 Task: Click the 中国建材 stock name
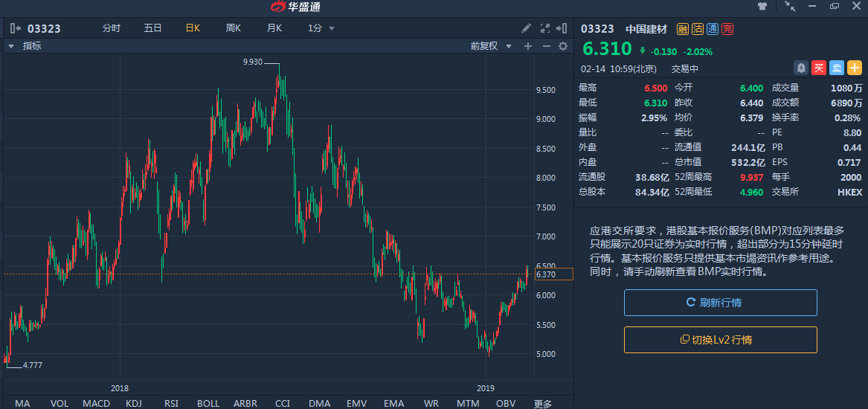tap(646, 29)
